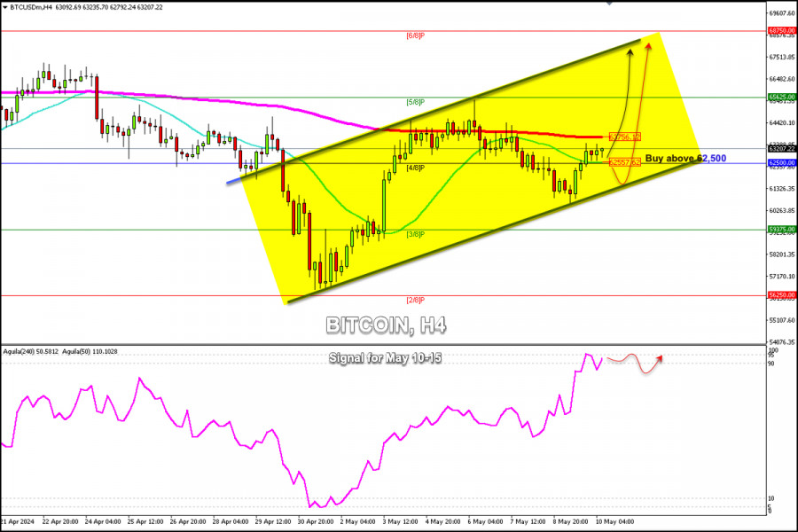Image resolution: width=798 pixels, height=532 pixels.
Task: Click the 60263.85 price scale value
Action: coord(782,210)
